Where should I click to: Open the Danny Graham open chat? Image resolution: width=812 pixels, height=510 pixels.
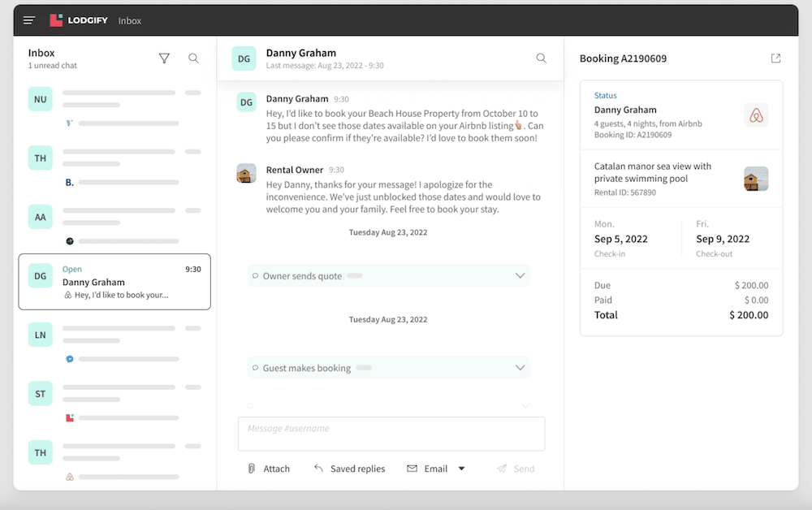(x=114, y=282)
